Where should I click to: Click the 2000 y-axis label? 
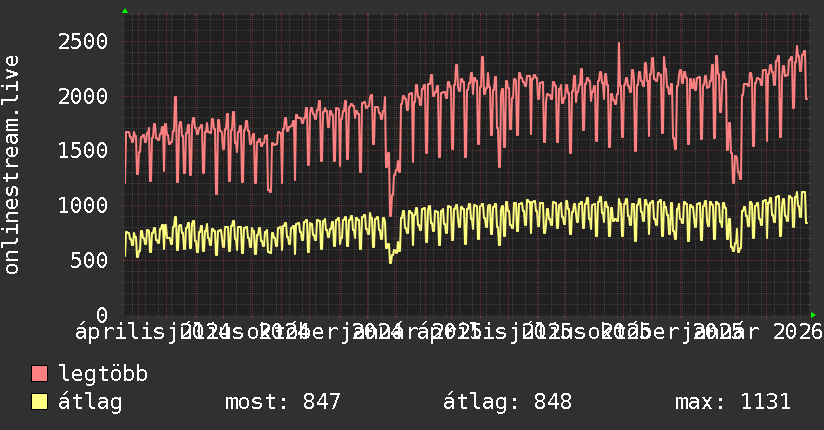83,96
